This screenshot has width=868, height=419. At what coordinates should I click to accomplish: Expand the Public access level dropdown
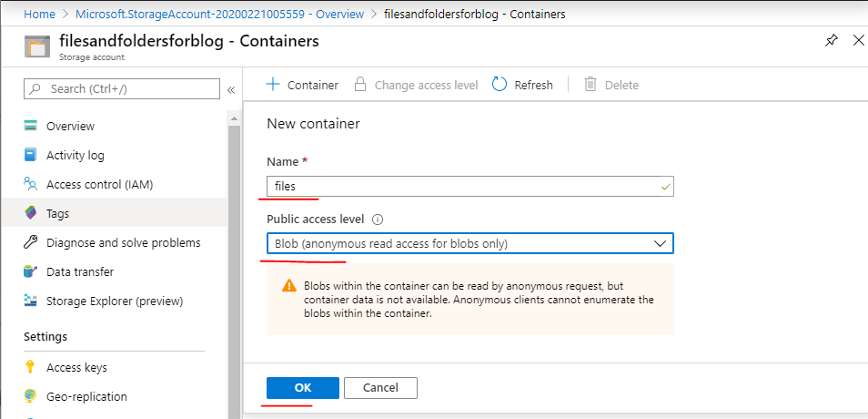[x=469, y=244]
